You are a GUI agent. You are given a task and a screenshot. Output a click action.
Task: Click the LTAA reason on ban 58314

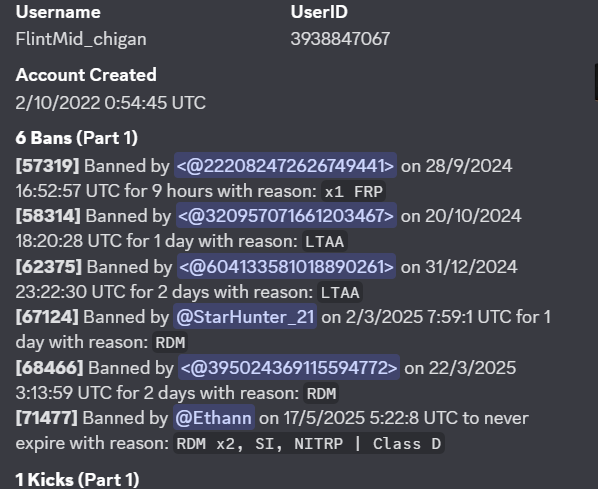click(x=325, y=241)
